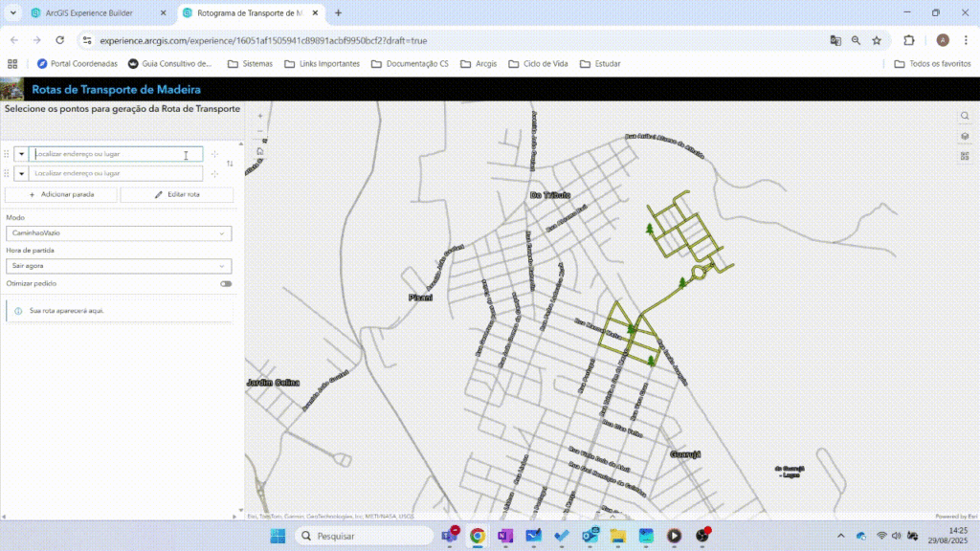Open the map search magnifier tool
Image resolution: width=980 pixels, height=551 pixels.
964,116
